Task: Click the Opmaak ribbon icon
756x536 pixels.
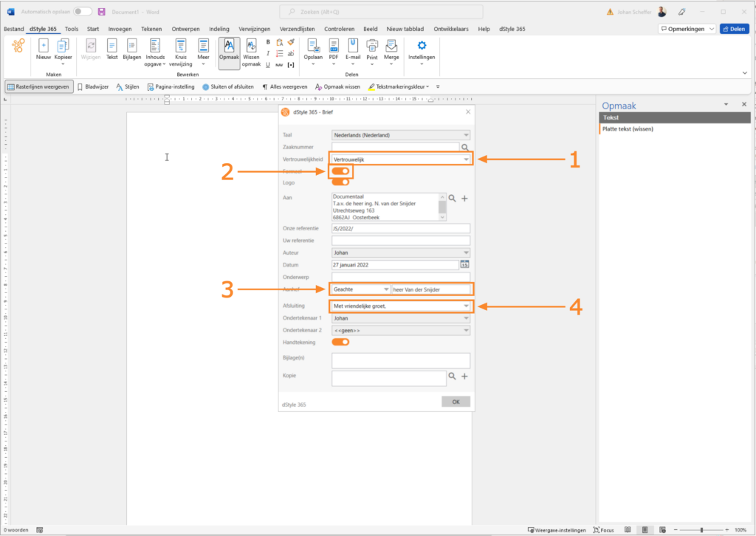Action: point(229,46)
